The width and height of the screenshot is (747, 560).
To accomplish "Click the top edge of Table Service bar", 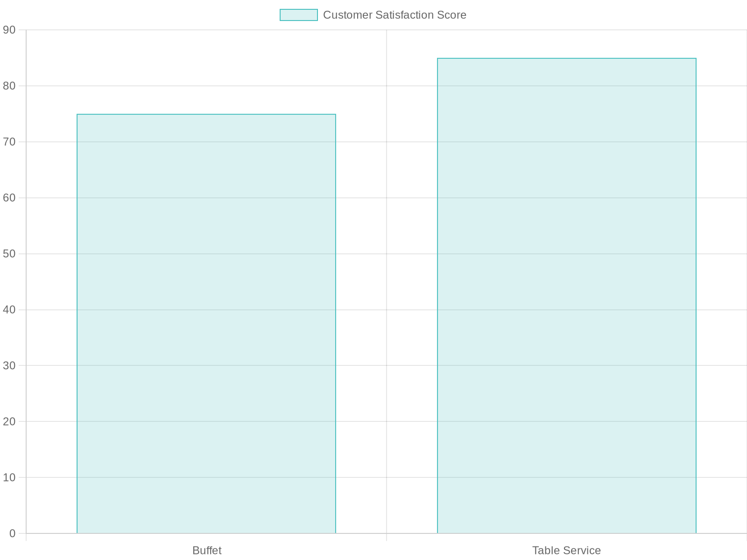I will point(567,58).
